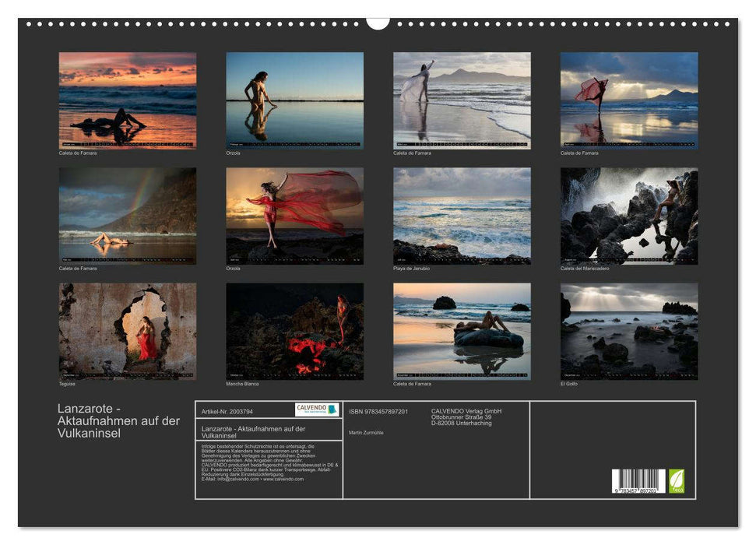Click the El Golfo caption label

coord(569,384)
